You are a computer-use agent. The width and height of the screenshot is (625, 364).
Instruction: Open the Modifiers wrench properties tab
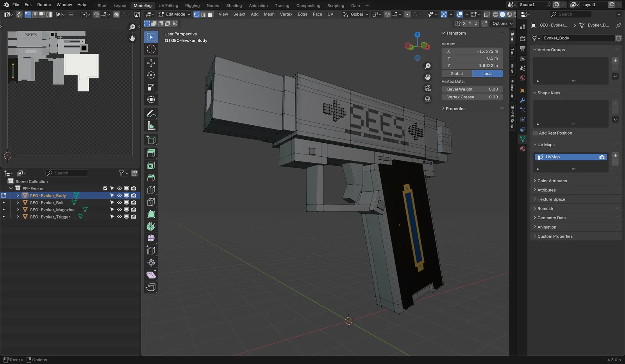[523, 100]
